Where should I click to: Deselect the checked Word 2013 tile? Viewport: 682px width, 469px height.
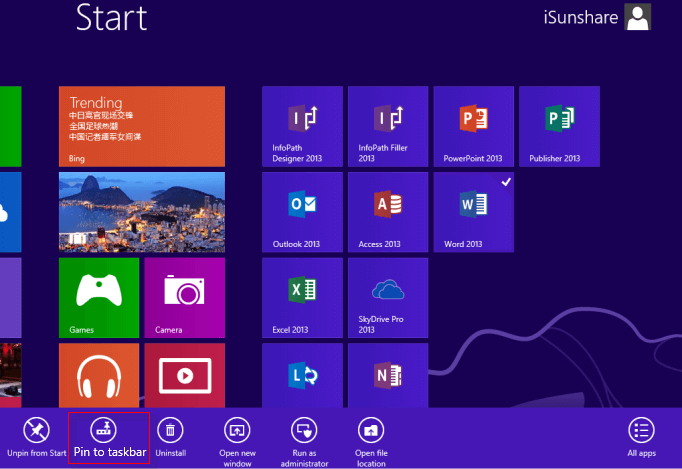click(473, 212)
